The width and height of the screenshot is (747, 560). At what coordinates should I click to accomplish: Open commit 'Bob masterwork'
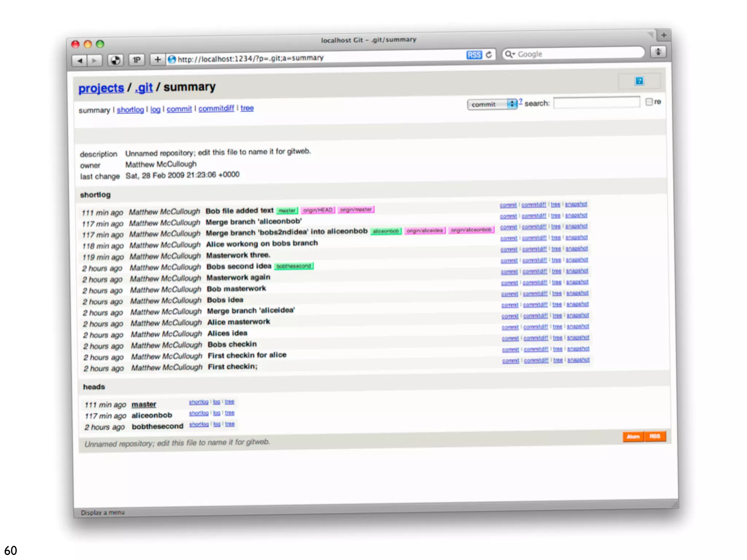click(236, 289)
